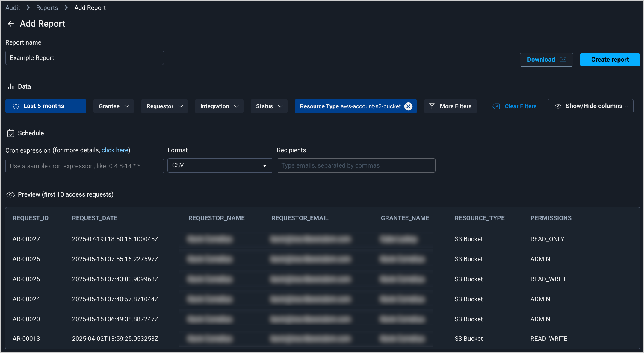Open the Status filter dropdown

(269, 106)
